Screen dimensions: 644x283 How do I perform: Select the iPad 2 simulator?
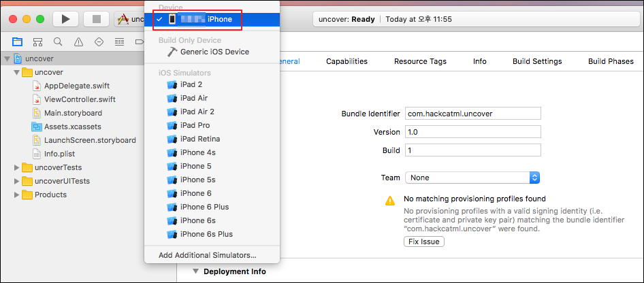[212, 84]
